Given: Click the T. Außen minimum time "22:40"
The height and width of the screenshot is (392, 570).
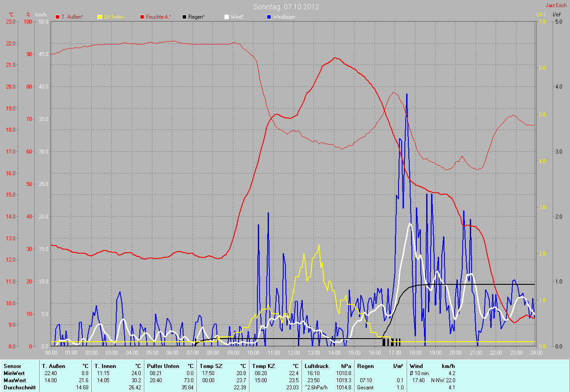Looking at the screenshot, I should coord(51,373).
